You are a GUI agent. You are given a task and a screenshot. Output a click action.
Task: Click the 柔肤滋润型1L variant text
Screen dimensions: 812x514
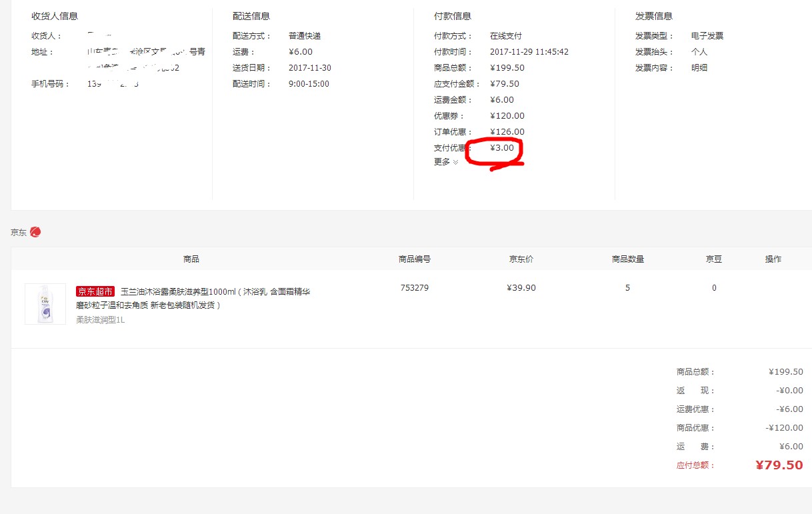point(101,320)
